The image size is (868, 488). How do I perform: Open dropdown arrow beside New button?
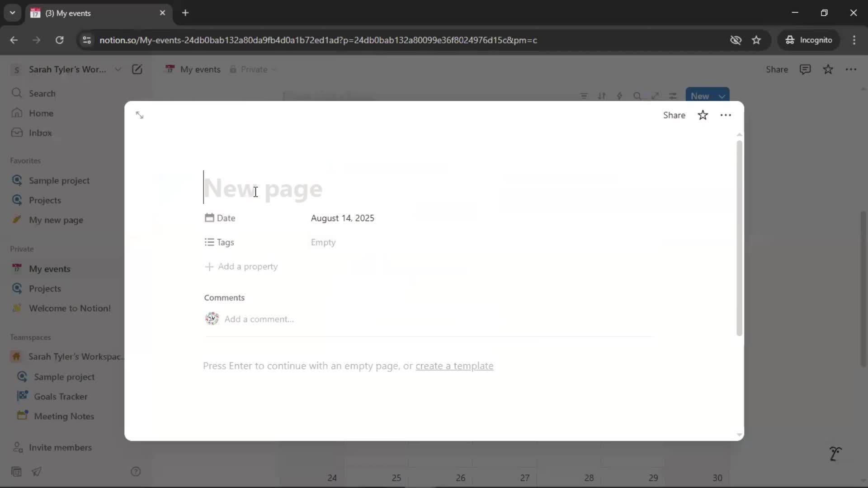722,96
